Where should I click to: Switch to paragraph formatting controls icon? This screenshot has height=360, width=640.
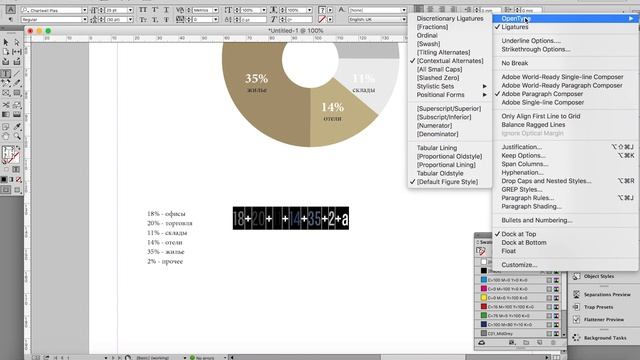click(x=11, y=20)
